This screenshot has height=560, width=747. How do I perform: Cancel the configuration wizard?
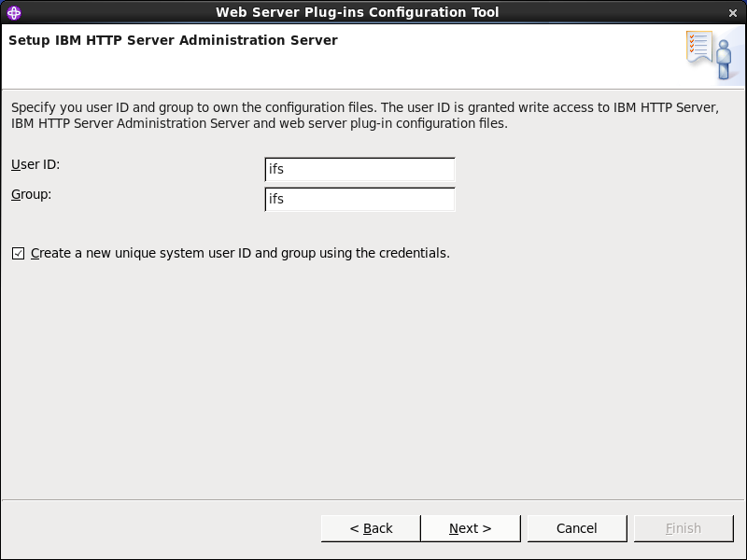577,528
